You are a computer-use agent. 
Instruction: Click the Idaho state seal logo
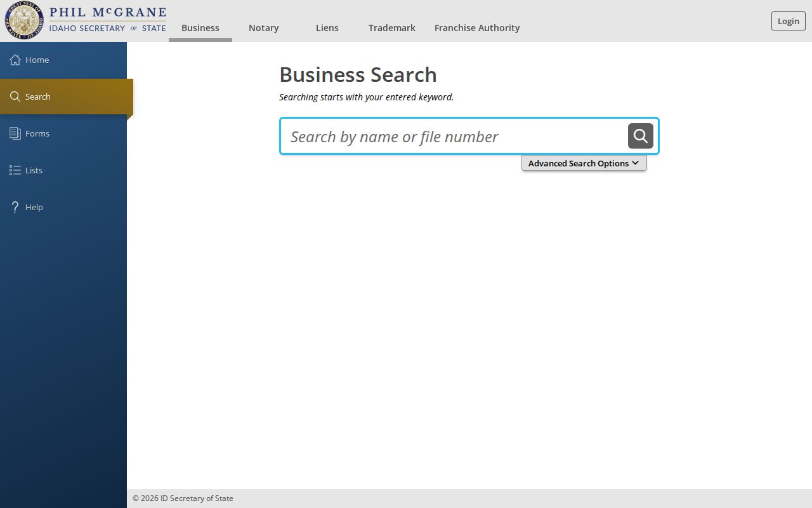(x=25, y=21)
